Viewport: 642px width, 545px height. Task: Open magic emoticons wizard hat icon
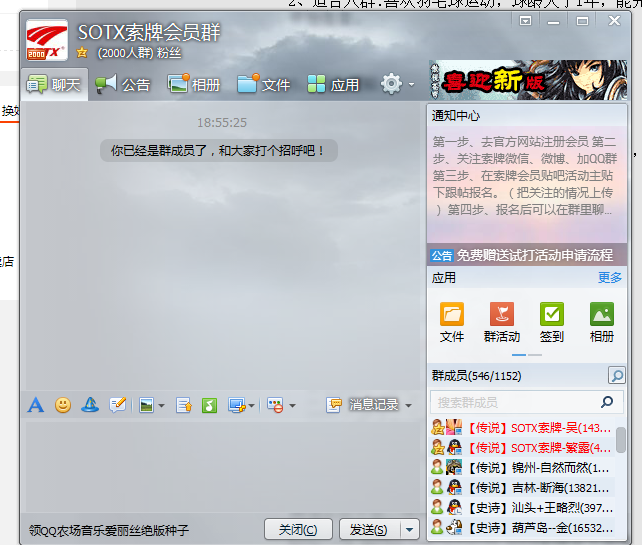pos(90,405)
